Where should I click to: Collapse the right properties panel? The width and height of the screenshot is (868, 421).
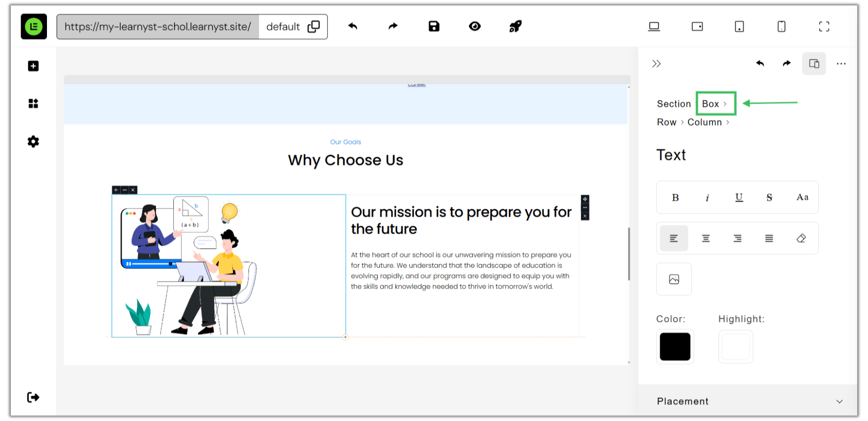tap(657, 64)
